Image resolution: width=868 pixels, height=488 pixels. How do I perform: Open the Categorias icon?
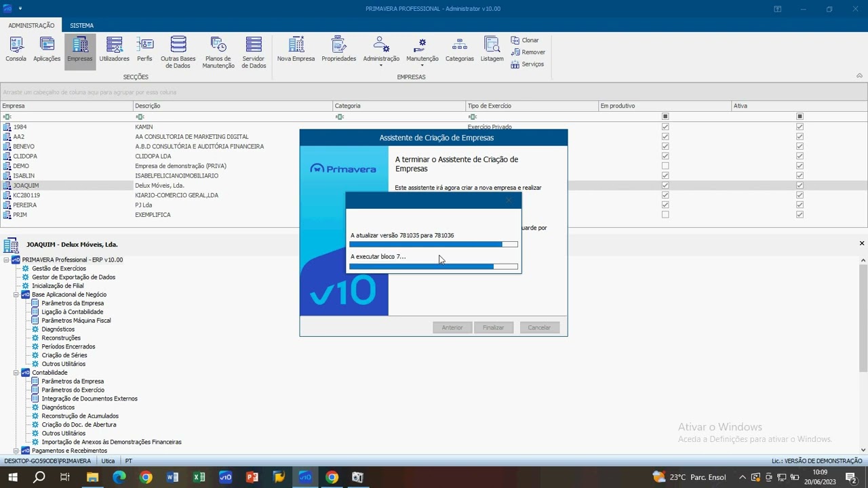point(459,50)
